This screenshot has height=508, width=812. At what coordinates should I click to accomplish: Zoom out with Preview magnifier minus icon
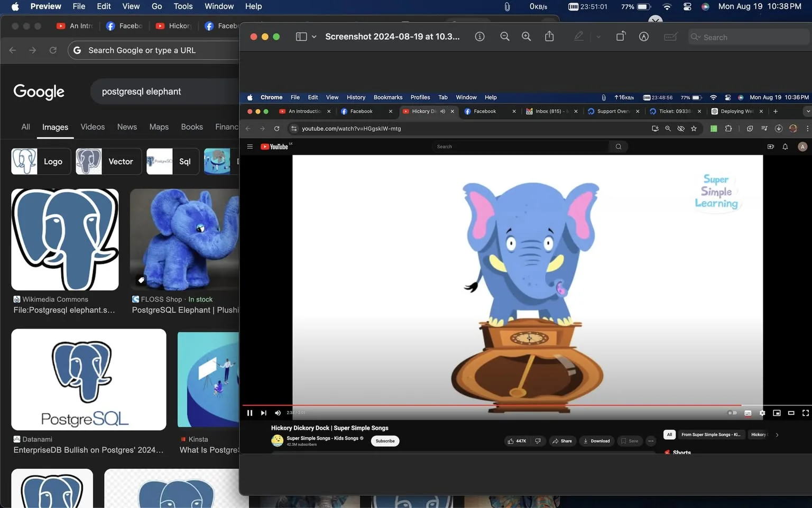(505, 37)
